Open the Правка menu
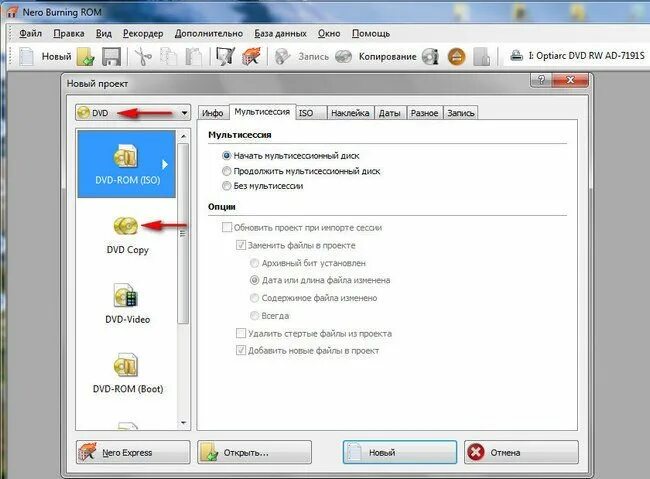This screenshot has height=479, width=650. tap(69, 34)
